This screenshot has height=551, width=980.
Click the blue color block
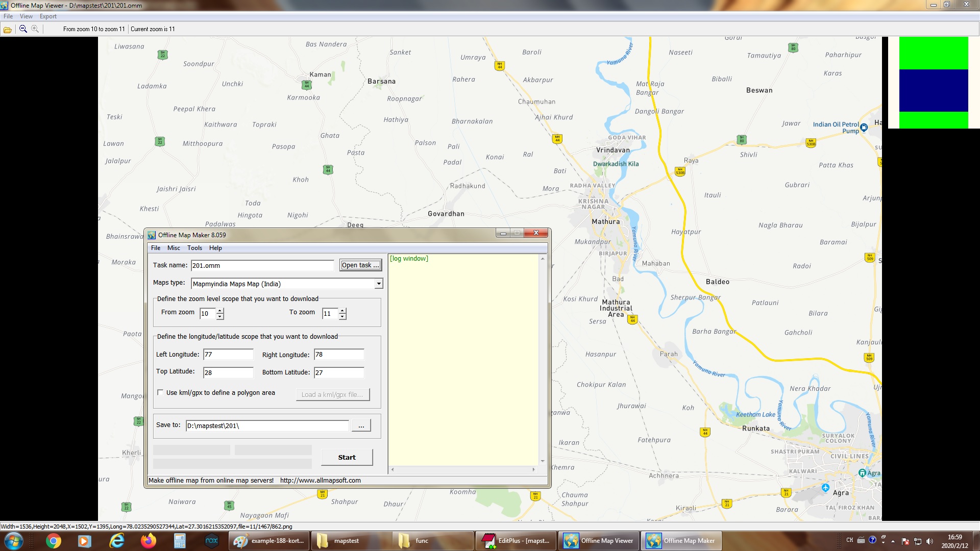pyautogui.click(x=934, y=91)
